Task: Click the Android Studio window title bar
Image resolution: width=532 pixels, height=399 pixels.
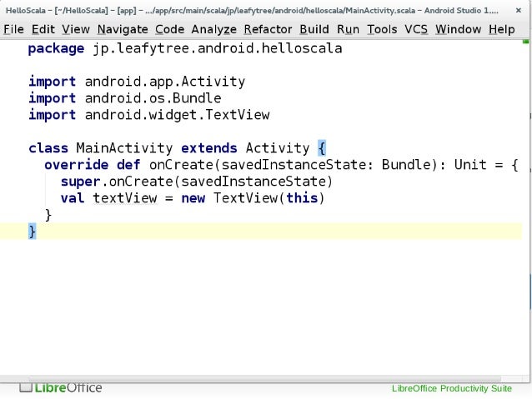Action: pos(252,11)
